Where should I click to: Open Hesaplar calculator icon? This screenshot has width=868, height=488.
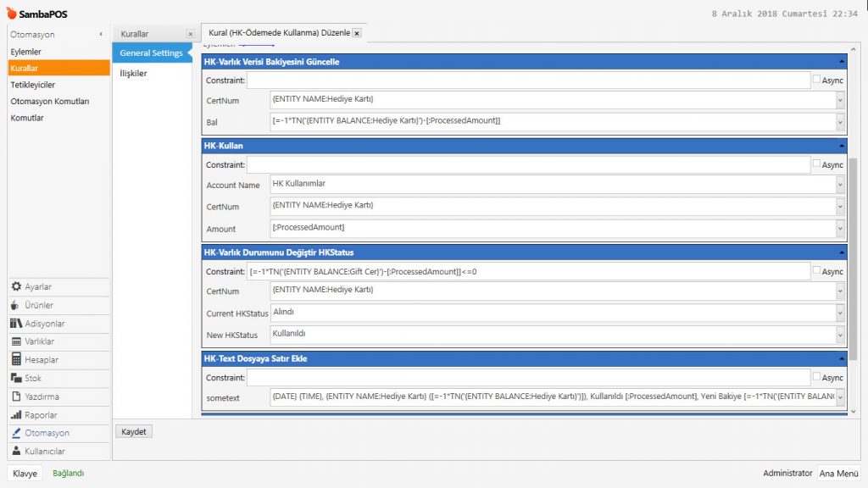click(16, 360)
